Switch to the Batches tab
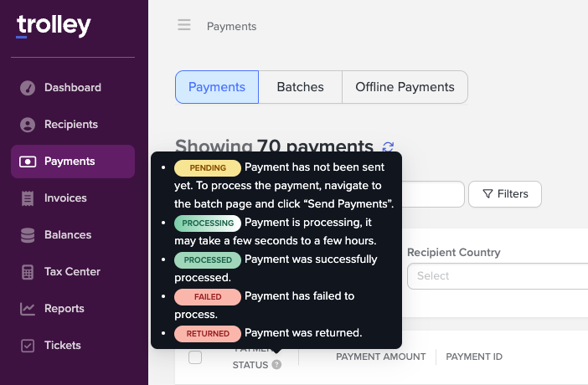 300,87
